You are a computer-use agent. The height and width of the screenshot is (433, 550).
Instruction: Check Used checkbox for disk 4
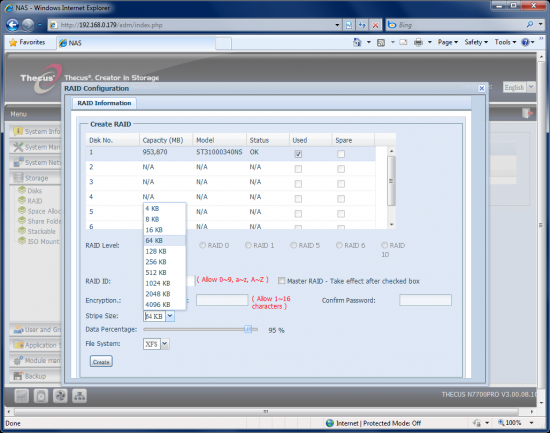[x=298, y=199]
